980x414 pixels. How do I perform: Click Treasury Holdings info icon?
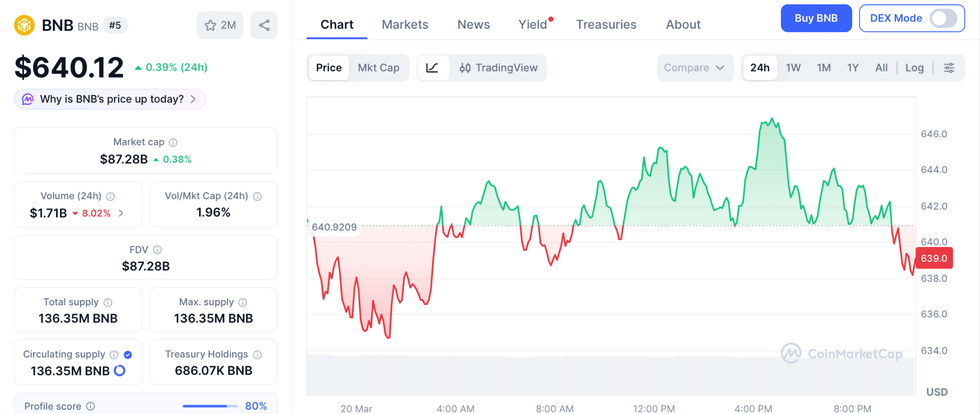(257, 355)
